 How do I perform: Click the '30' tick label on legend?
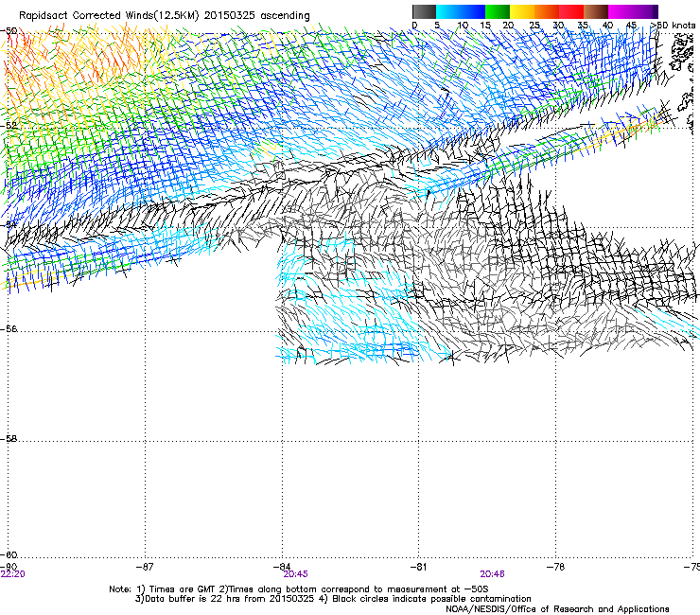pyautogui.click(x=558, y=26)
